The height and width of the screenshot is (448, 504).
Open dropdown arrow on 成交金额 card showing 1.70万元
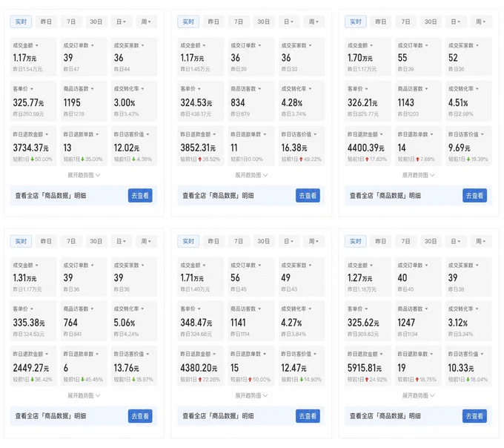(371, 46)
